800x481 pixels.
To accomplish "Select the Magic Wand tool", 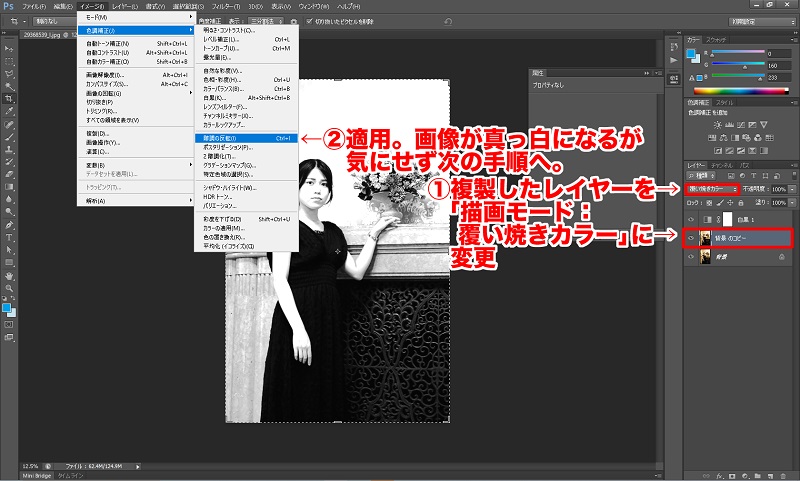I will click(x=9, y=86).
